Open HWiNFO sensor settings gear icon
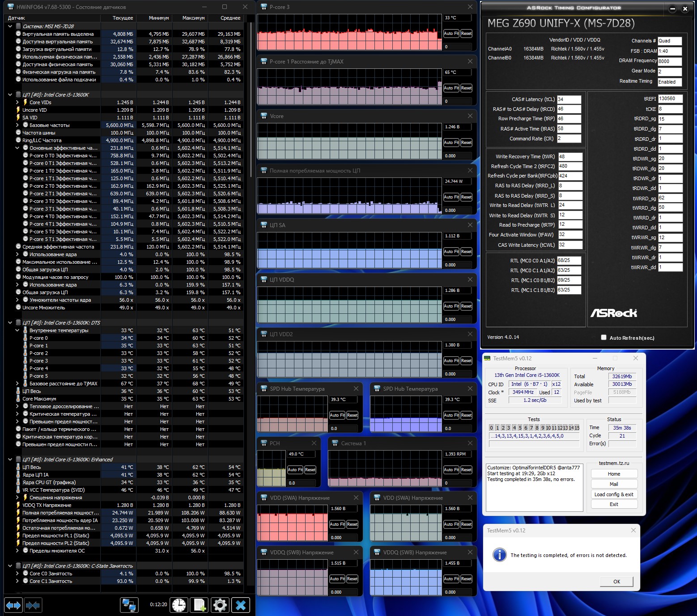The image size is (697, 616). pyautogui.click(x=220, y=605)
